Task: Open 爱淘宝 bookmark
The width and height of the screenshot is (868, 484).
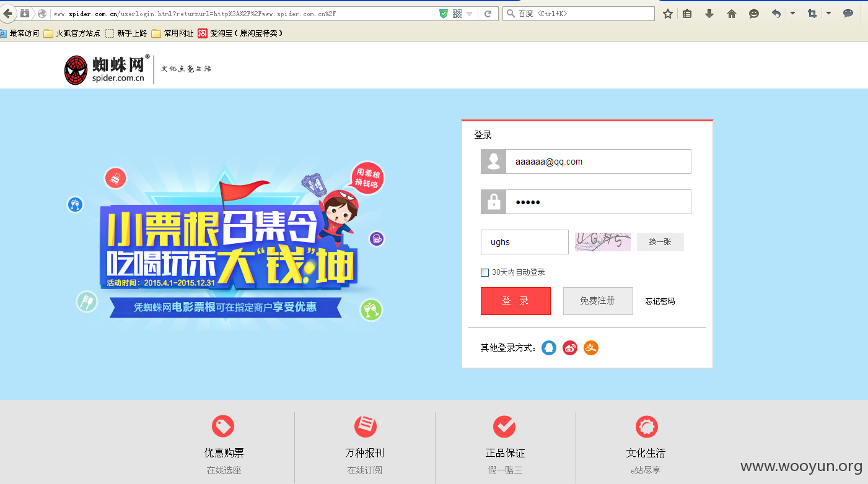Action: pos(240,33)
